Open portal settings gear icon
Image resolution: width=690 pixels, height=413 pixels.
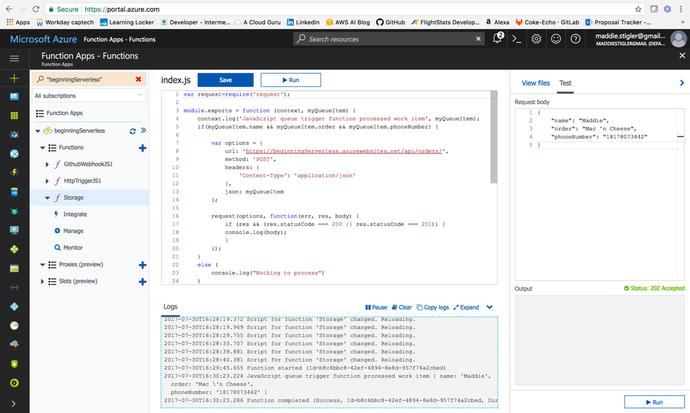point(537,38)
